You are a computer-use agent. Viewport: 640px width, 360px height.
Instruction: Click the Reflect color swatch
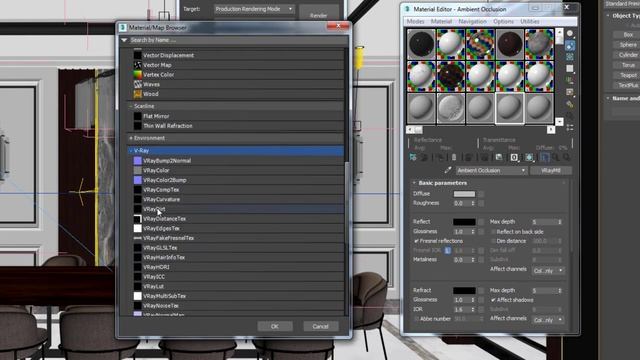click(464, 222)
